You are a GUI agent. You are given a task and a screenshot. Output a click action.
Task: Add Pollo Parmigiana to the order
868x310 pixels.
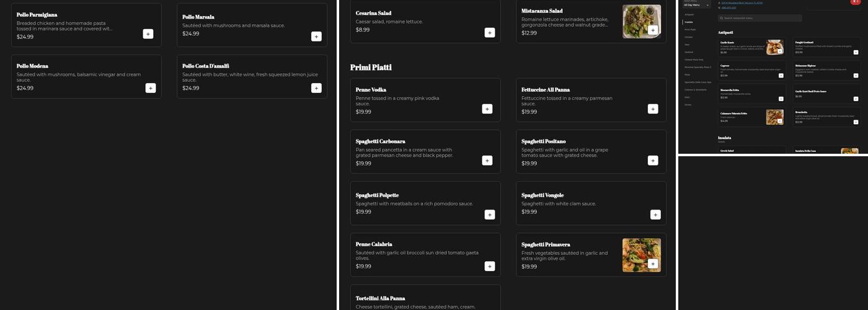(x=148, y=34)
